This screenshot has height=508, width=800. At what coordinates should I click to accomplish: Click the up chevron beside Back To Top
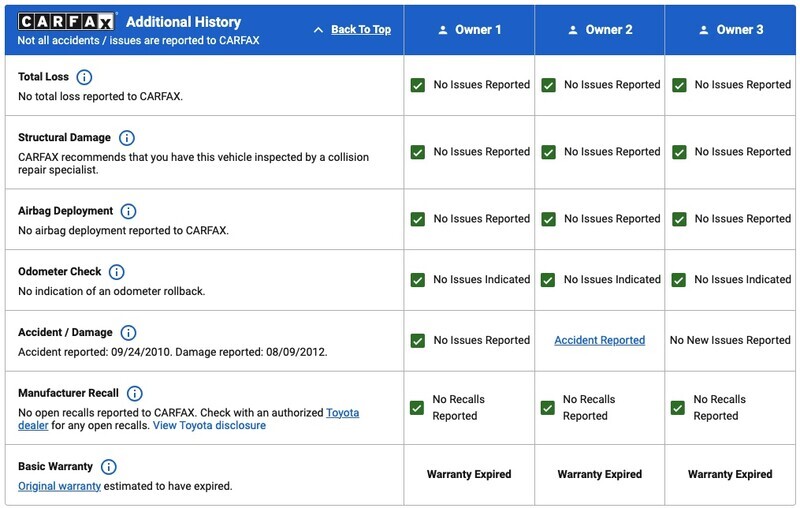pyautogui.click(x=318, y=30)
